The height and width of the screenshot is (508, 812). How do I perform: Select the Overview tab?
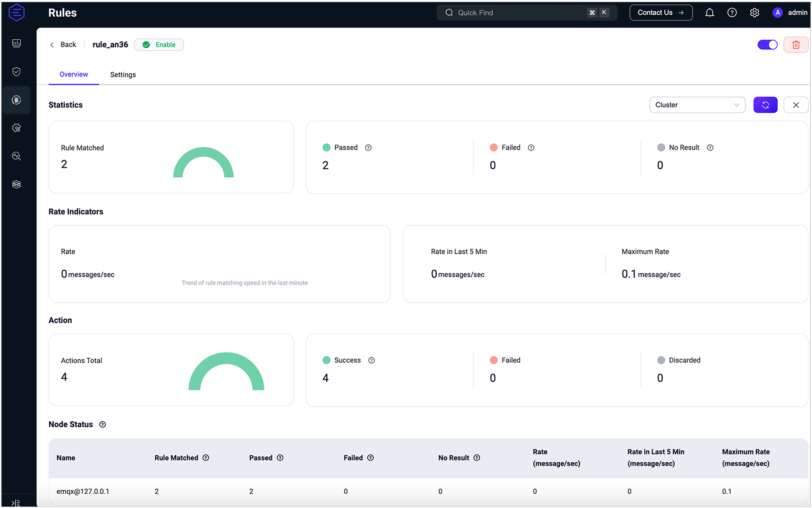(74, 74)
